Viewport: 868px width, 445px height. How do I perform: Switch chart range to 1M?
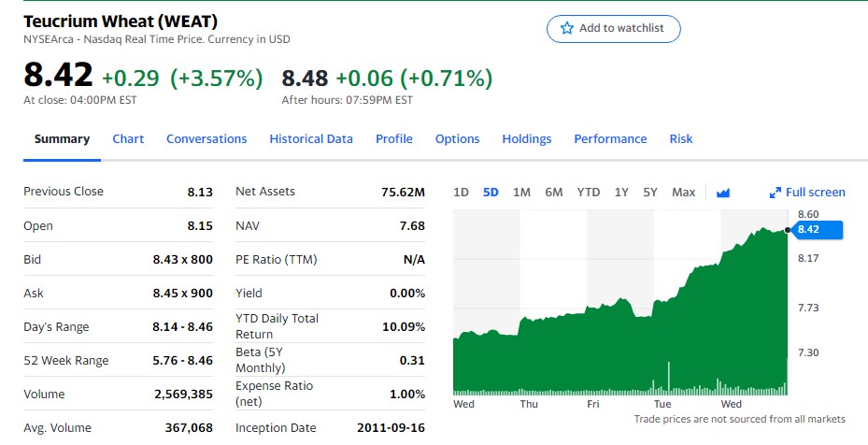click(521, 193)
